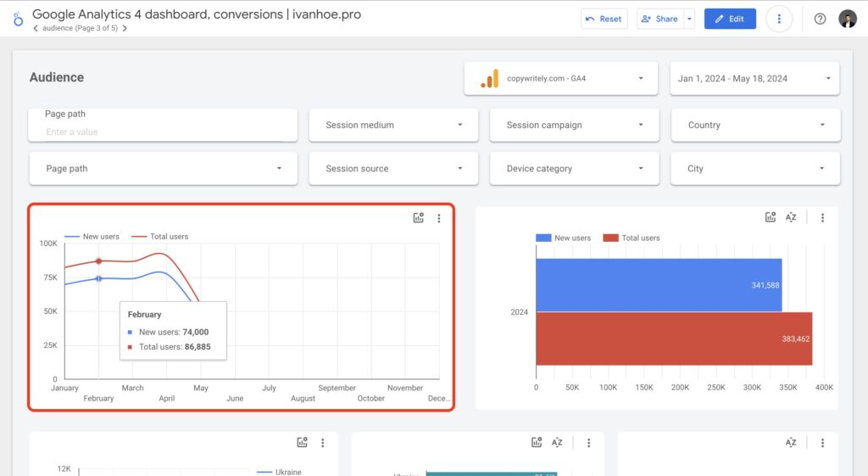Click the user profile avatar
Screen dimensions: 868x476
tap(848, 19)
